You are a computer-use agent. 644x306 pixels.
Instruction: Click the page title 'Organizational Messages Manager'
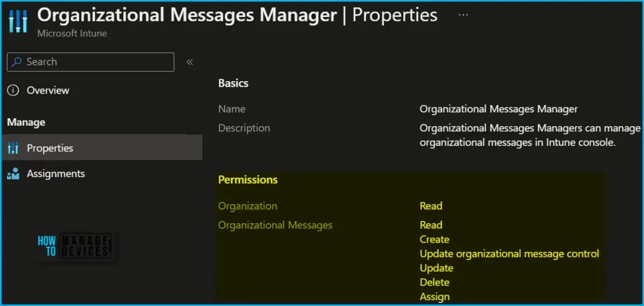click(187, 15)
